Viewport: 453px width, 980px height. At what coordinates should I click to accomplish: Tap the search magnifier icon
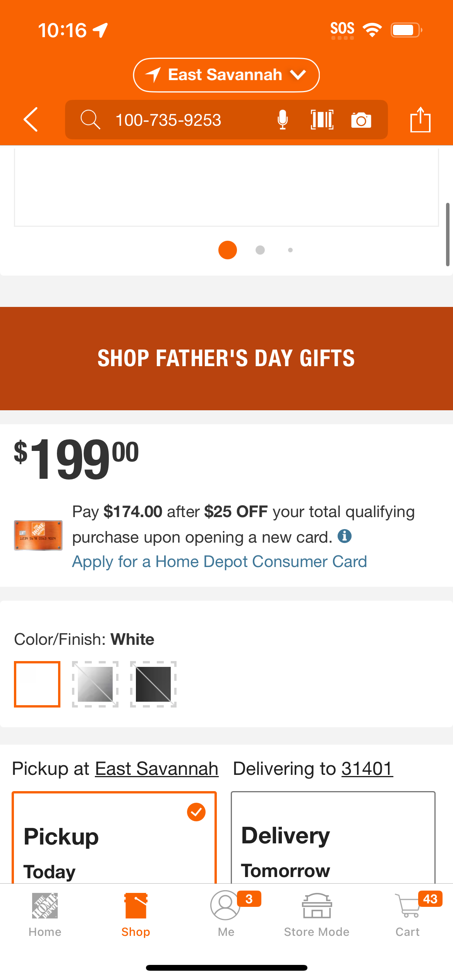(x=90, y=120)
